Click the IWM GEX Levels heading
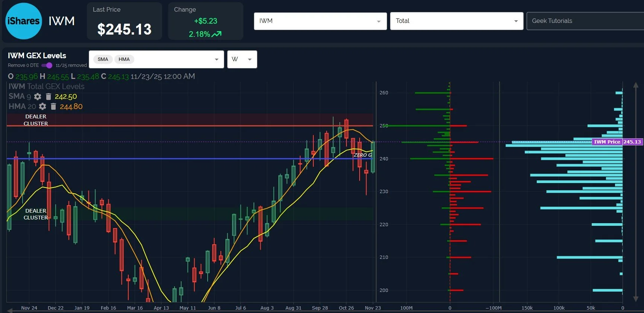 click(x=37, y=56)
